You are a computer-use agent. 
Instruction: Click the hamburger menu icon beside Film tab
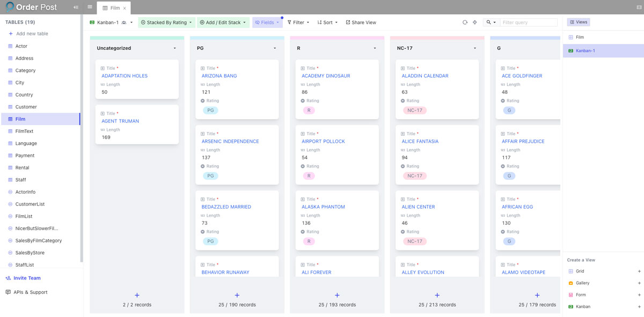pyautogui.click(x=90, y=8)
